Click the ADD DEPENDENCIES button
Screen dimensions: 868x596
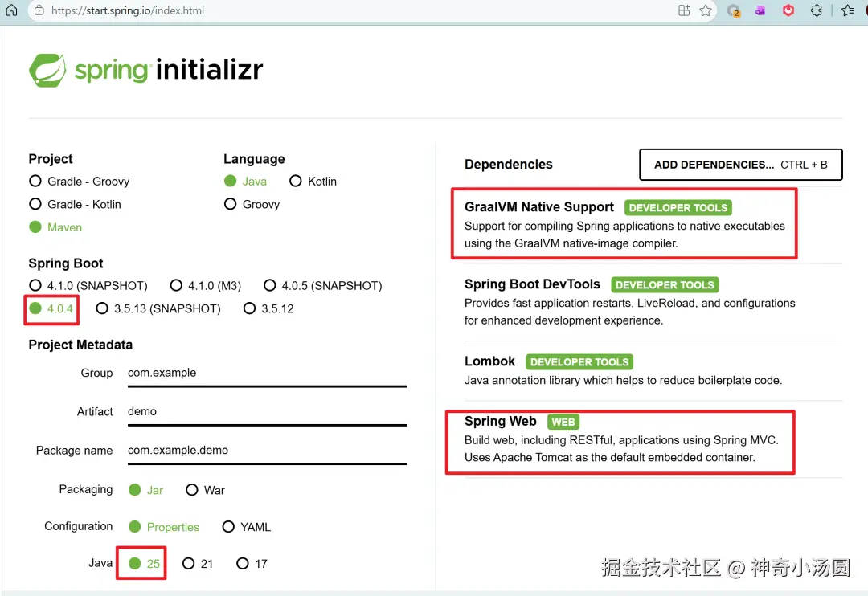tap(741, 165)
